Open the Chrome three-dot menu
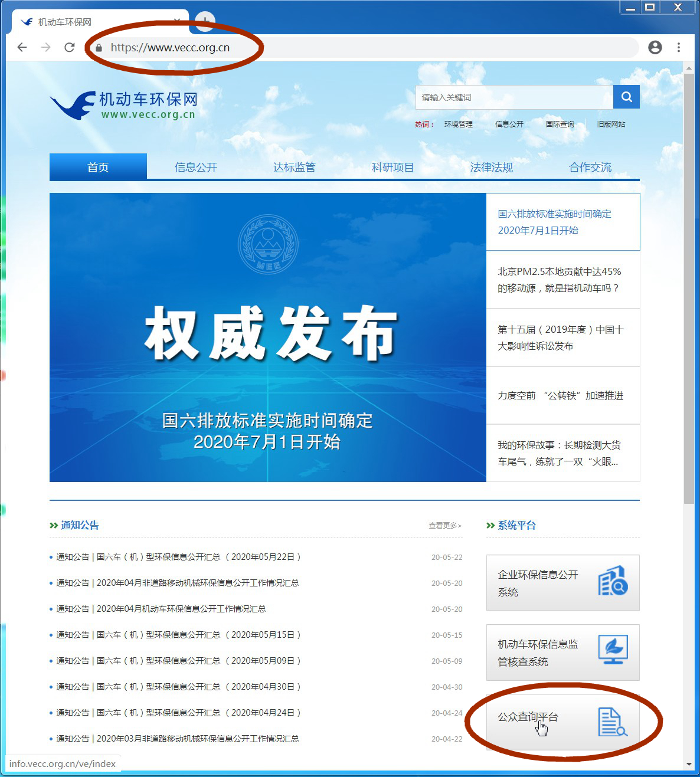The height and width of the screenshot is (777, 700). [x=678, y=47]
